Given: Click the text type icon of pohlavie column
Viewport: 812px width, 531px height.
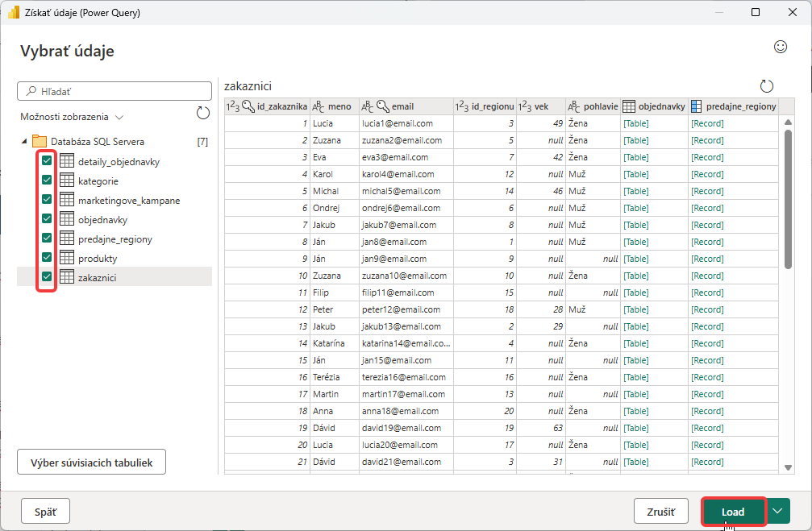Looking at the screenshot, I should point(574,106).
